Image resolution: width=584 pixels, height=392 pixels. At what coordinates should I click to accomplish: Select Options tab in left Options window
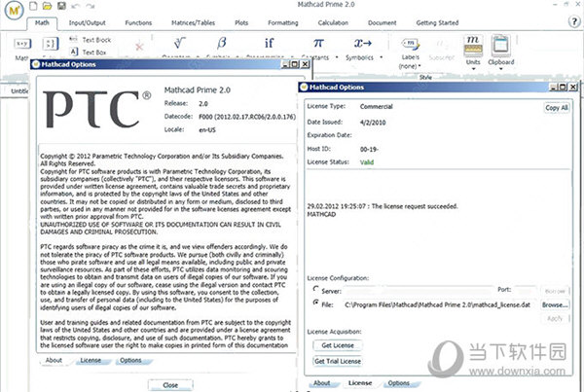[x=130, y=360]
